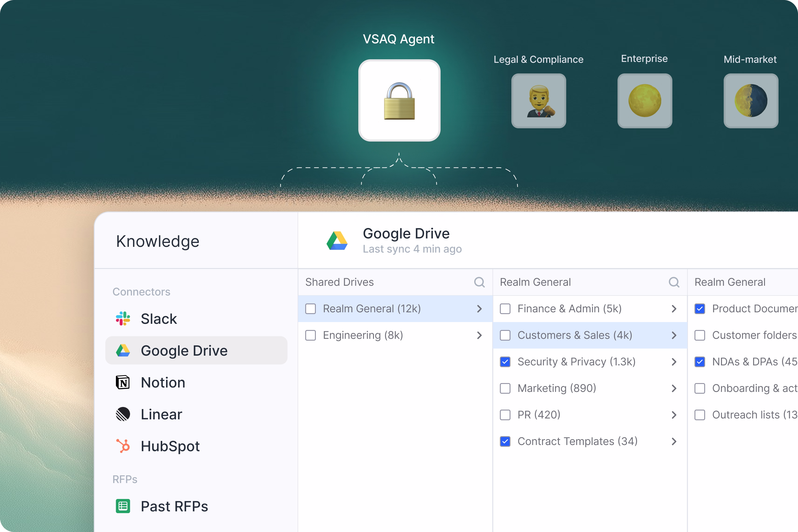Select the Realm General (12k) row
This screenshot has height=532, width=798.
[372, 309]
